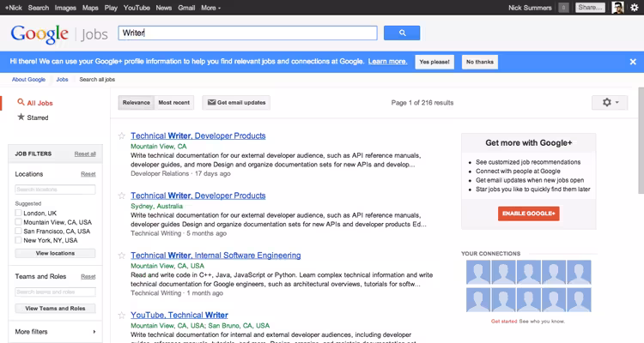Image resolution: width=644 pixels, height=343 pixels.
Task: Reset the Teams and Roles filter
Action: tap(88, 276)
